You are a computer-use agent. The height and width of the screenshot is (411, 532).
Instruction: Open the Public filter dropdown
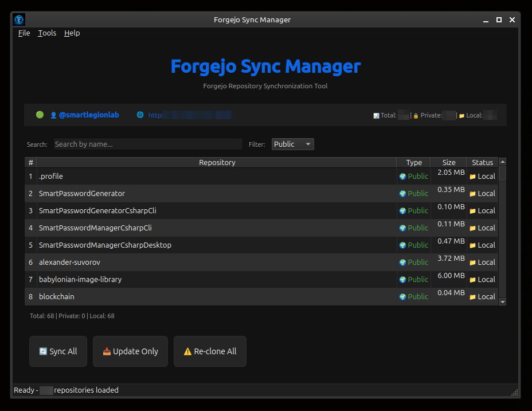[x=292, y=144]
